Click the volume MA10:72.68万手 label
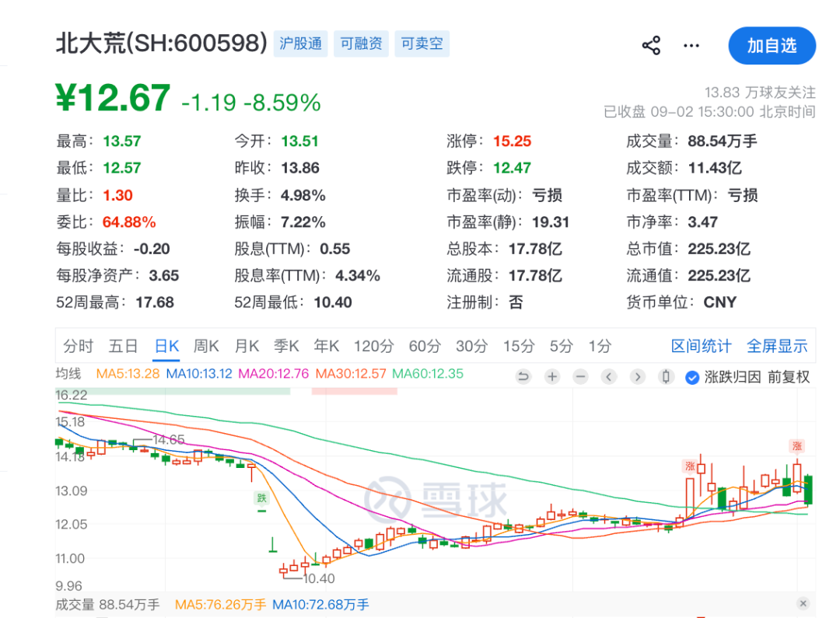Image resolution: width=840 pixels, height=618 pixels. point(320,605)
